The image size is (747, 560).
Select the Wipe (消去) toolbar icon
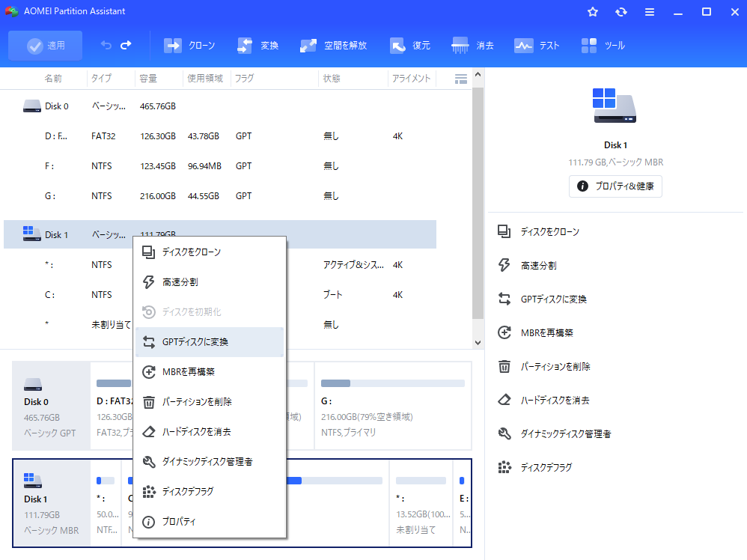coord(460,46)
